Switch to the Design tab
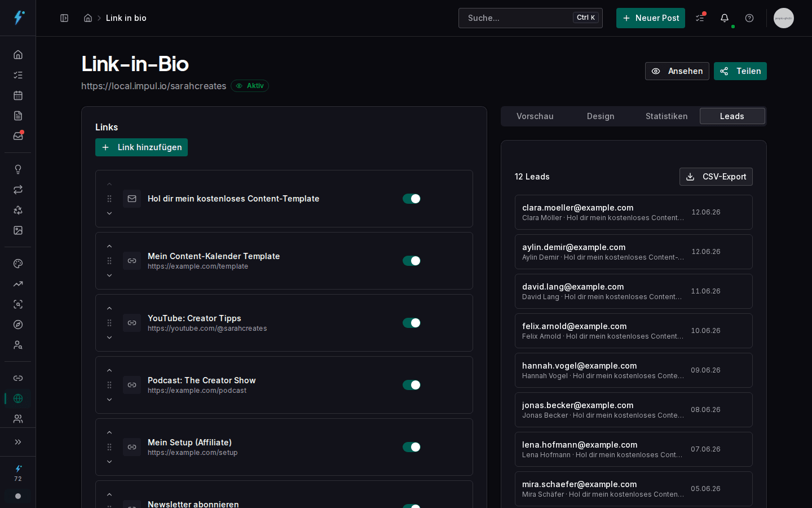The height and width of the screenshot is (508, 812). point(601,116)
